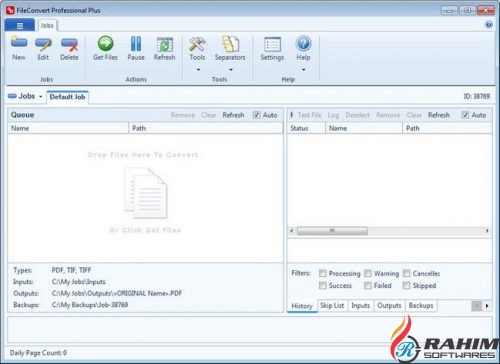The height and width of the screenshot is (364, 500).
Task: Delete the selected job
Action: tap(69, 49)
